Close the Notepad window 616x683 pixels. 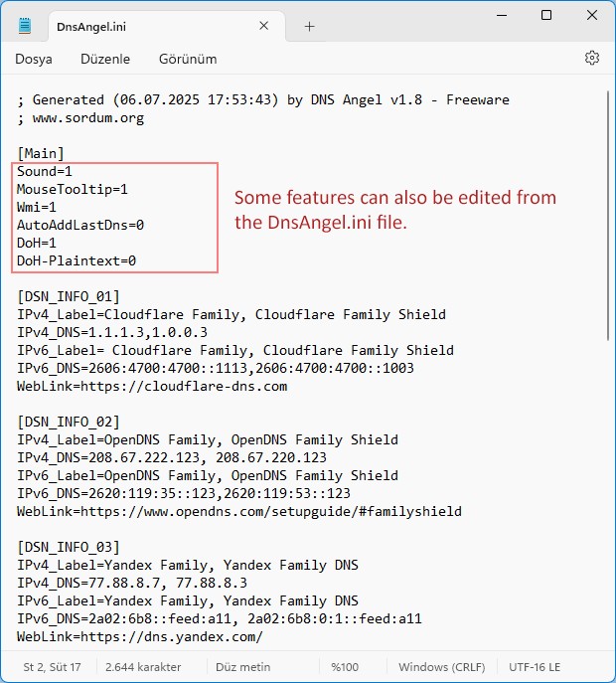[x=592, y=16]
